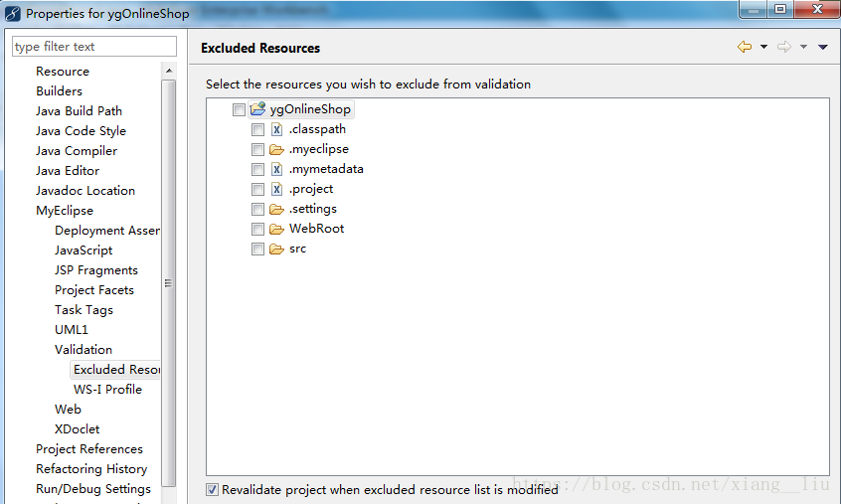This screenshot has height=504, width=841.
Task: Click the type filter text field
Action: point(94,47)
